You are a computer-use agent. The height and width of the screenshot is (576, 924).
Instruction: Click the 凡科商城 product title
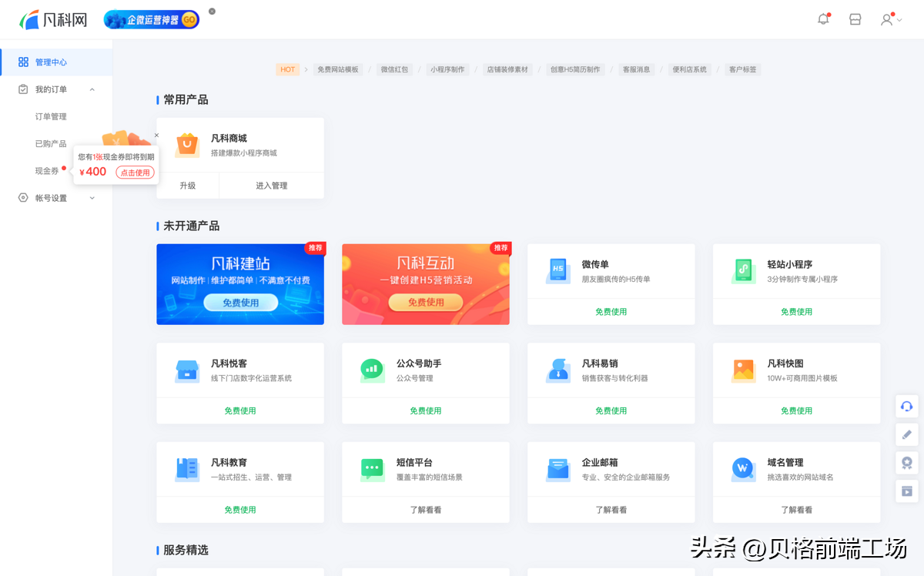pyautogui.click(x=229, y=139)
